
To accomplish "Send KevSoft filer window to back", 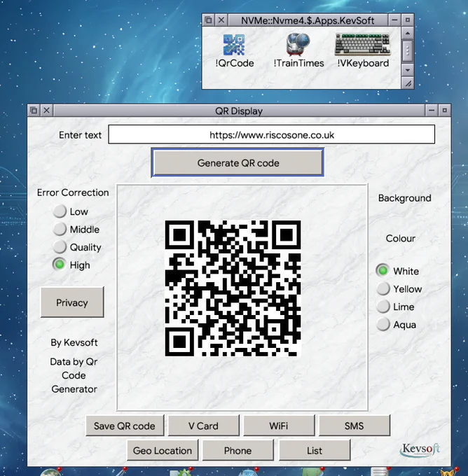I will tap(208, 20).
